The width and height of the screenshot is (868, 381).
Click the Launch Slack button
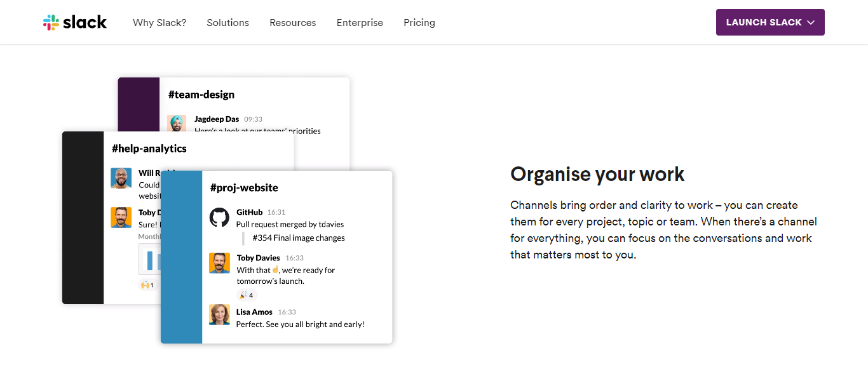click(770, 22)
